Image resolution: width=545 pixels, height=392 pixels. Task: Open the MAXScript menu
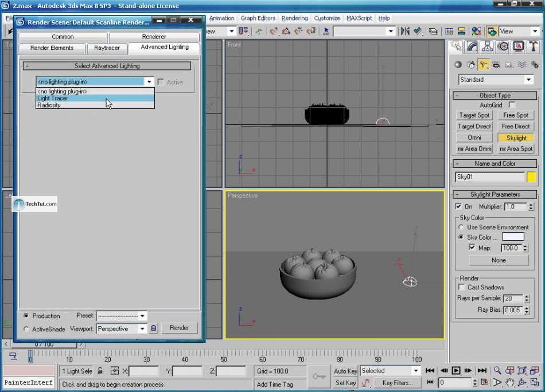pos(359,18)
